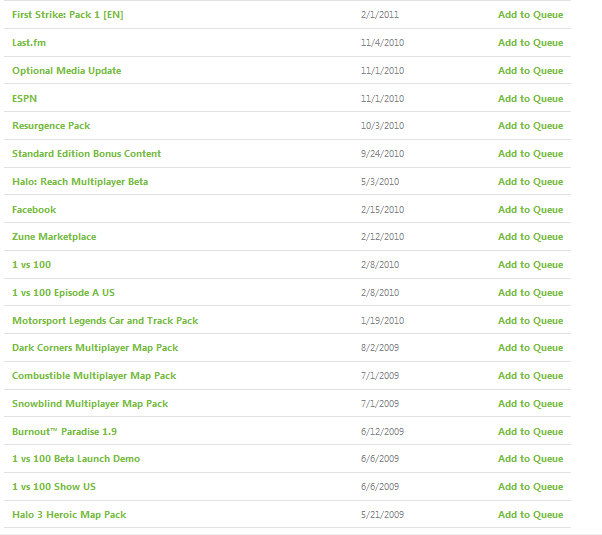Add Motorsport Legends pack to queue
The width and height of the screenshot is (602, 535).
pos(531,321)
